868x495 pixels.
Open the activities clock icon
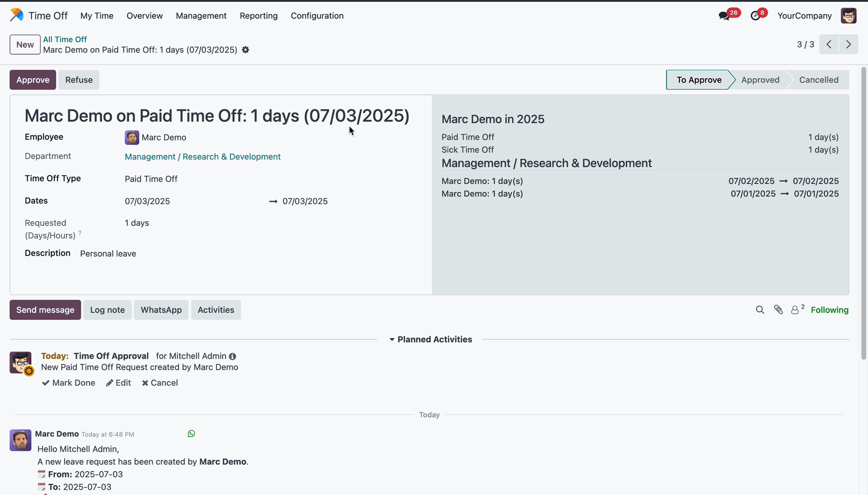click(x=755, y=16)
